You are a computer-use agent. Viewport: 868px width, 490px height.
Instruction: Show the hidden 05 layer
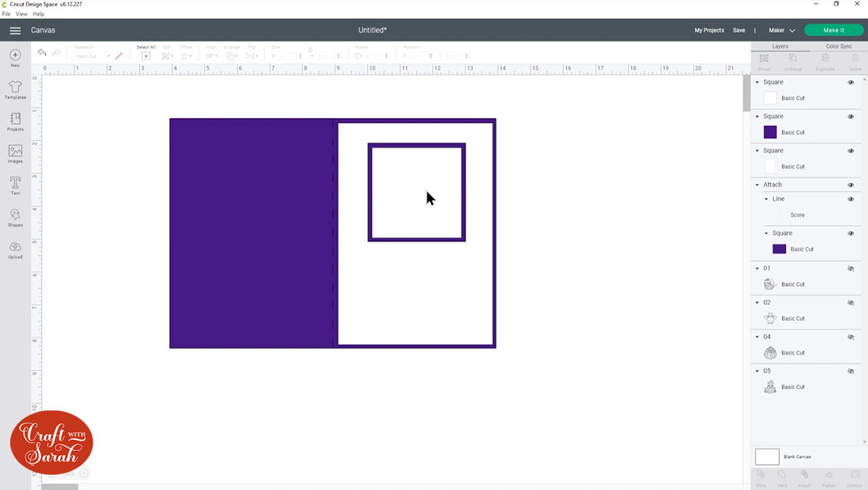851,371
